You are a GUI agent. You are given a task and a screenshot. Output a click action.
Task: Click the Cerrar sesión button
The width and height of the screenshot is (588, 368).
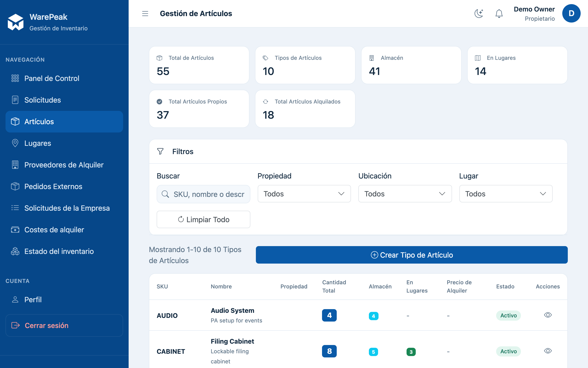(x=64, y=325)
